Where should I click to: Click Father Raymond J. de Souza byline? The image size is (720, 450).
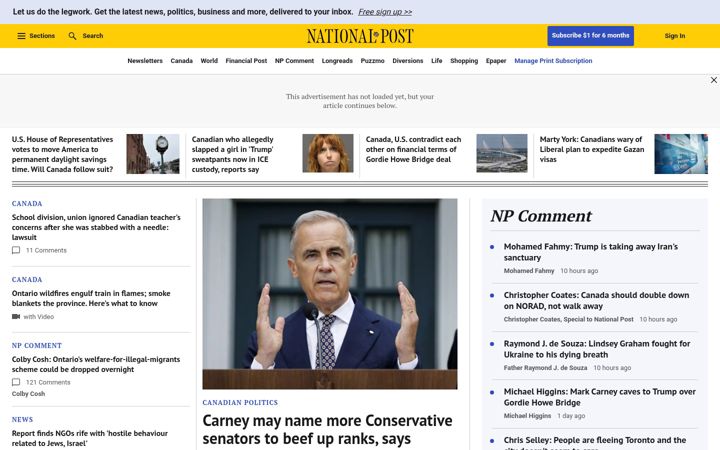click(x=545, y=368)
